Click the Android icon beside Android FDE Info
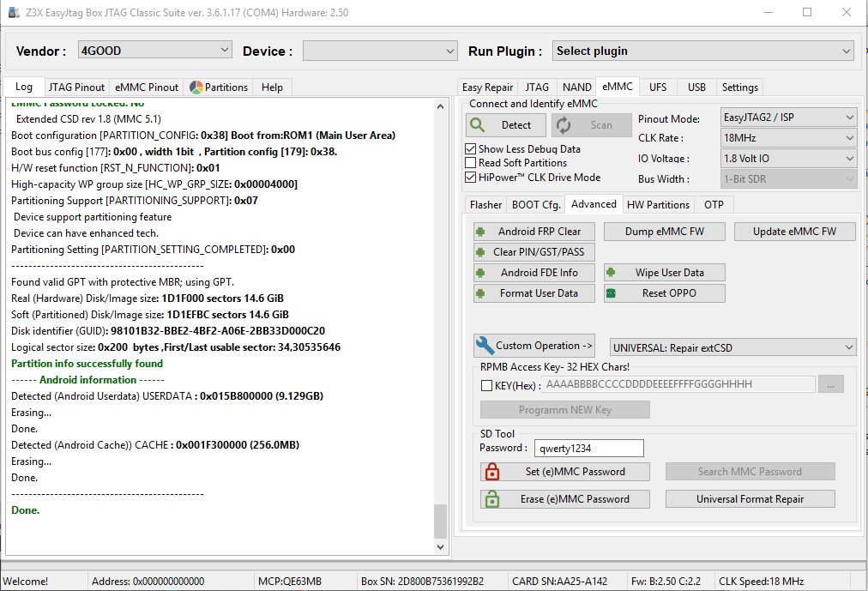Image resolution: width=868 pixels, height=591 pixels. coord(480,273)
